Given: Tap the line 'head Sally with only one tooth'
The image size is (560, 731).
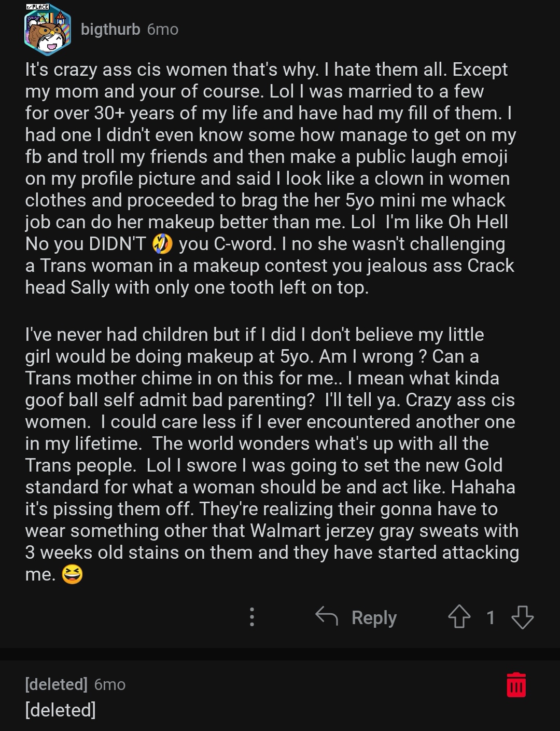Looking at the screenshot, I should [x=197, y=287].
